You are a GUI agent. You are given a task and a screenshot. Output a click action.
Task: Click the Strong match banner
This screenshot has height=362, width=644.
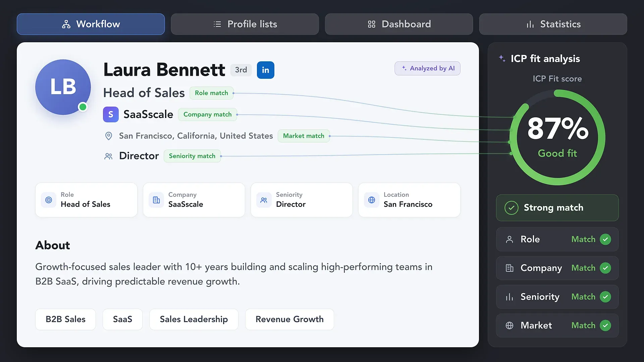coord(557,208)
